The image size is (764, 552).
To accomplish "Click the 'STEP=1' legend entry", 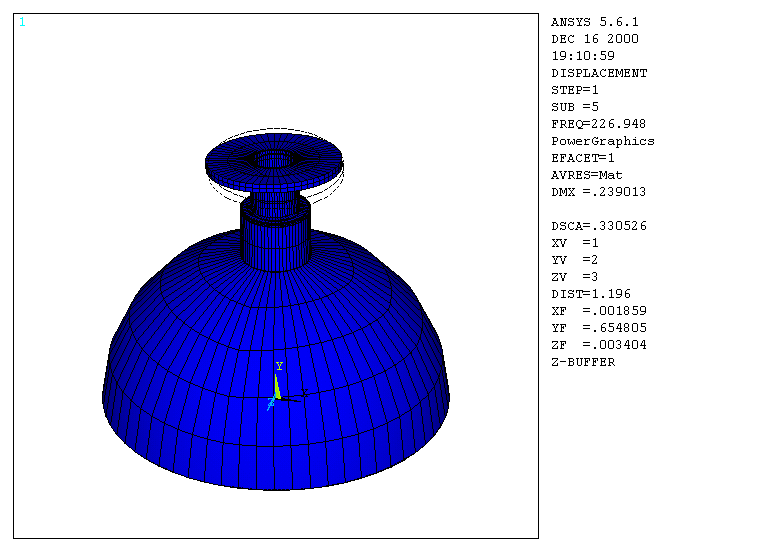I will click(x=574, y=90).
